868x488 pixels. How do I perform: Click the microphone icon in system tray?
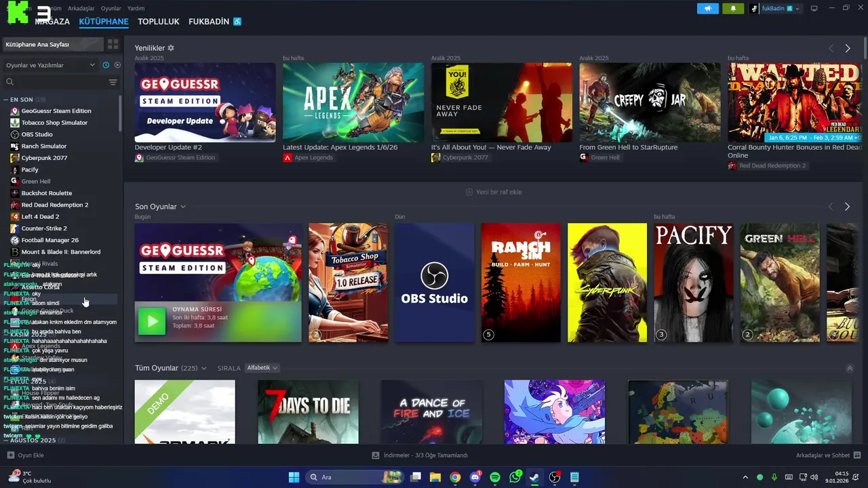[x=774, y=477]
